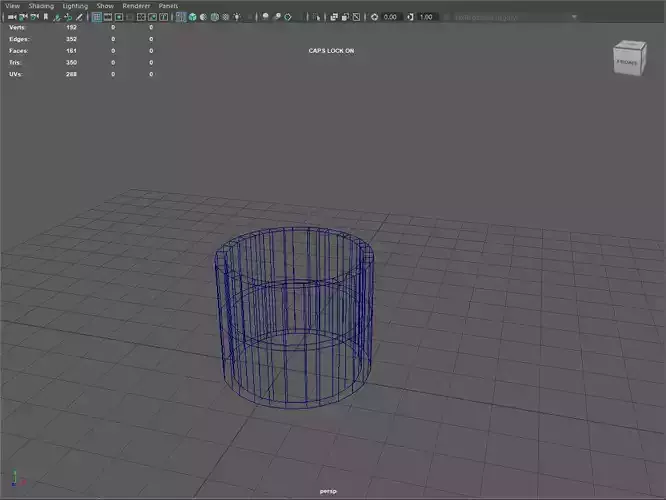
Task: Click the Select Camera icon
Action: [x=12, y=17]
